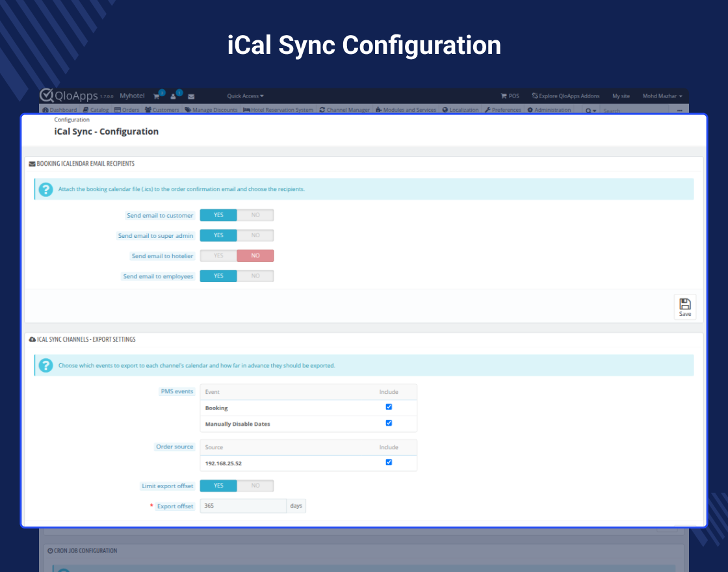The height and width of the screenshot is (572, 728).
Task: Save the email recipients settings
Action: click(x=685, y=307)
